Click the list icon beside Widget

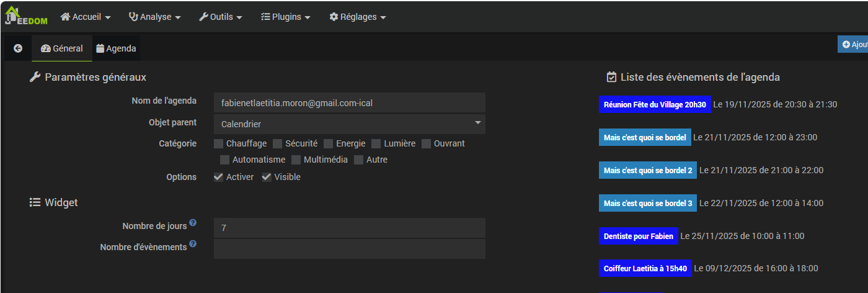(35, 202)
